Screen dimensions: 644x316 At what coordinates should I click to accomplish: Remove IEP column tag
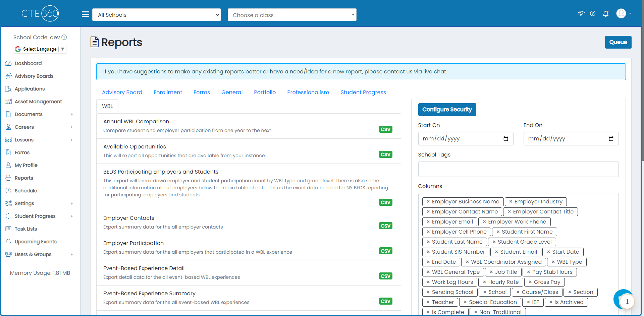tap(528, 302)
